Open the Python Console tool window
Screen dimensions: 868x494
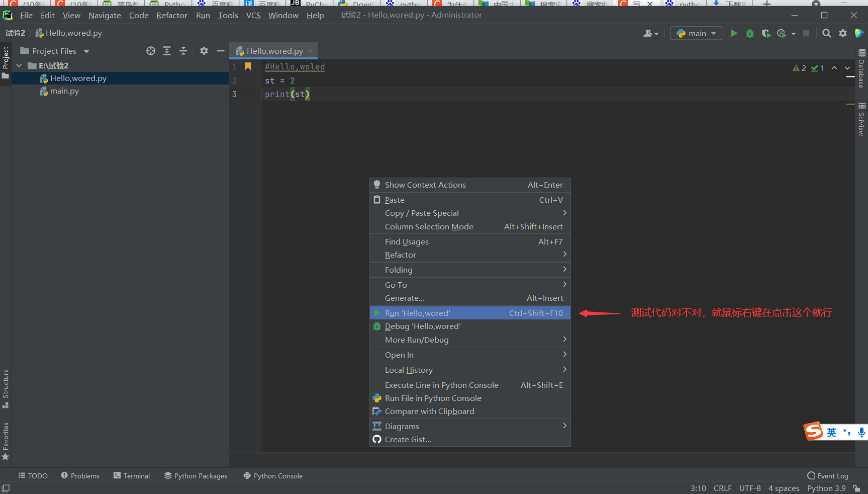pos(273,475)
